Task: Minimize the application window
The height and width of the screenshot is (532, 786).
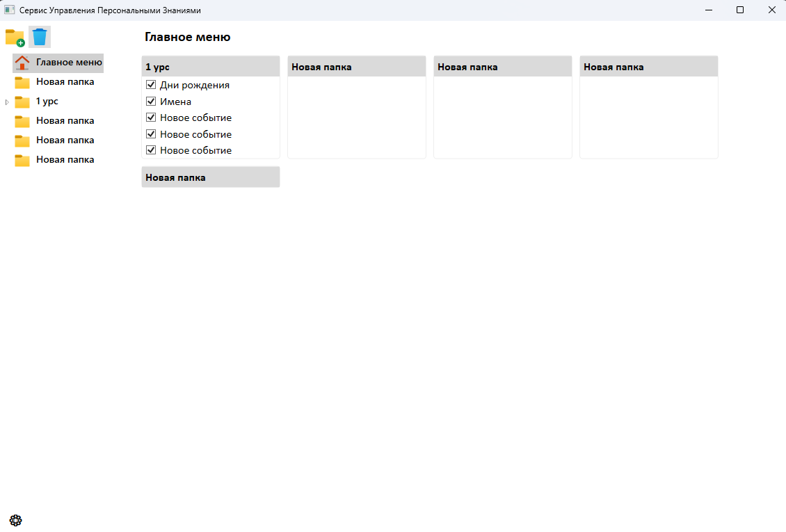Action: pos(709,10)
